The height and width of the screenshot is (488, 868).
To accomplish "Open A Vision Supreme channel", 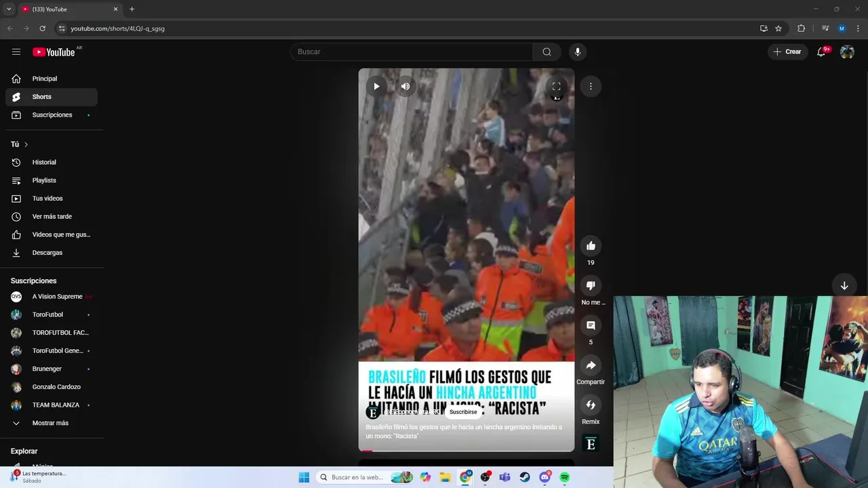I will [52, 296].
